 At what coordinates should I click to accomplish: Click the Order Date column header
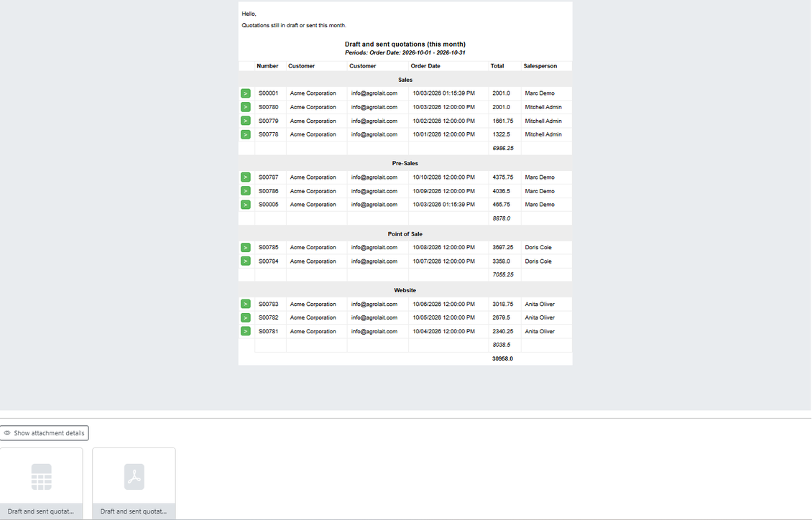[425, 66]
